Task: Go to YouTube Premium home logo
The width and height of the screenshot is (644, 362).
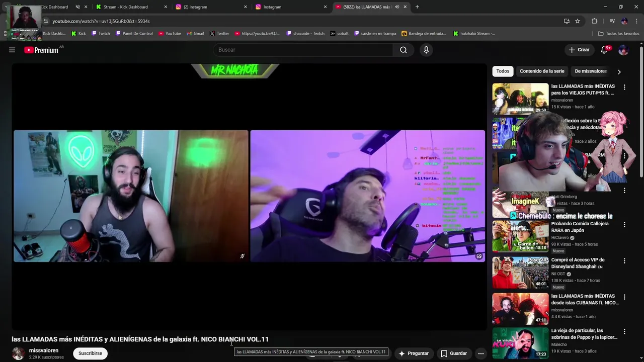Action: pyautogui.click(x=41, y=50)
